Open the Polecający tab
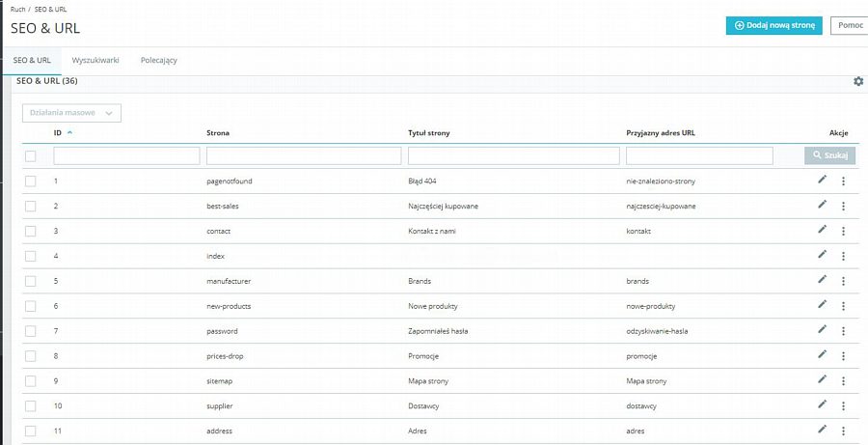 [158, 60]
